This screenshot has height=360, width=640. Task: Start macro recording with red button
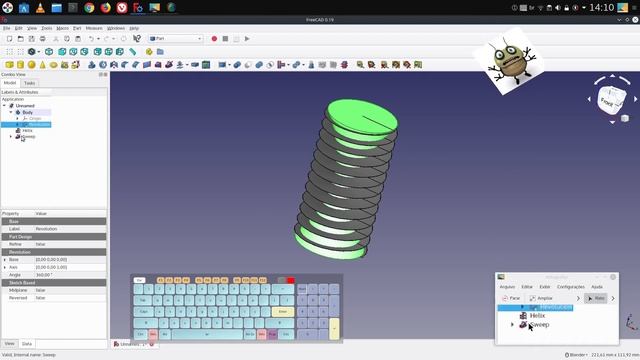coord(214,38)
